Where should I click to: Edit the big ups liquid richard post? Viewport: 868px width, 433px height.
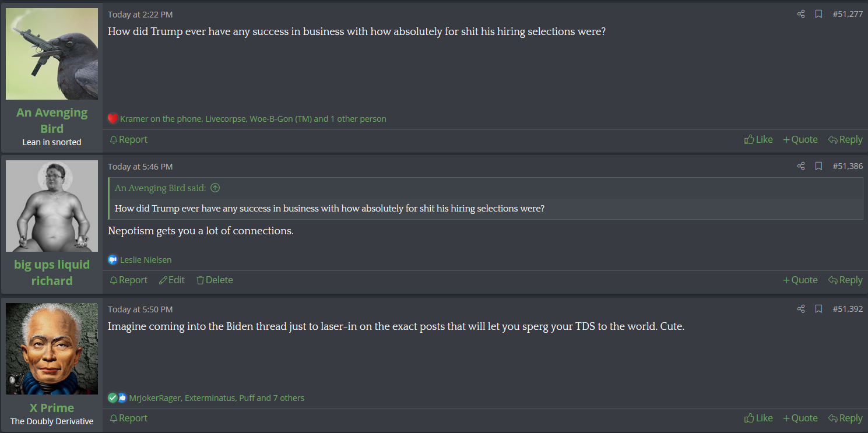172,280
